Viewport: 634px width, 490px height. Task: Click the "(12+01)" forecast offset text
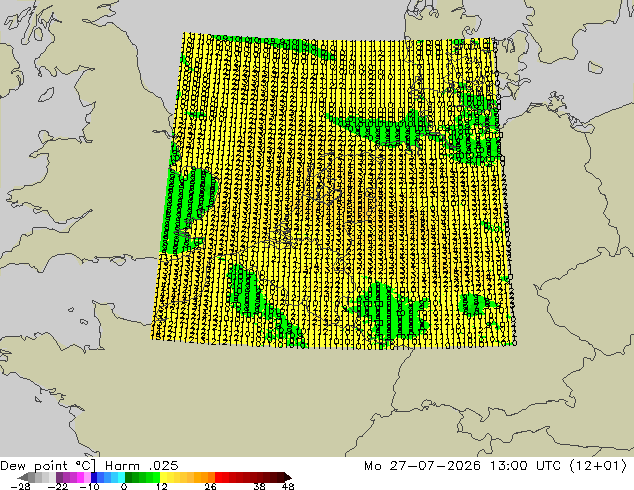click(x=598, y=466)
